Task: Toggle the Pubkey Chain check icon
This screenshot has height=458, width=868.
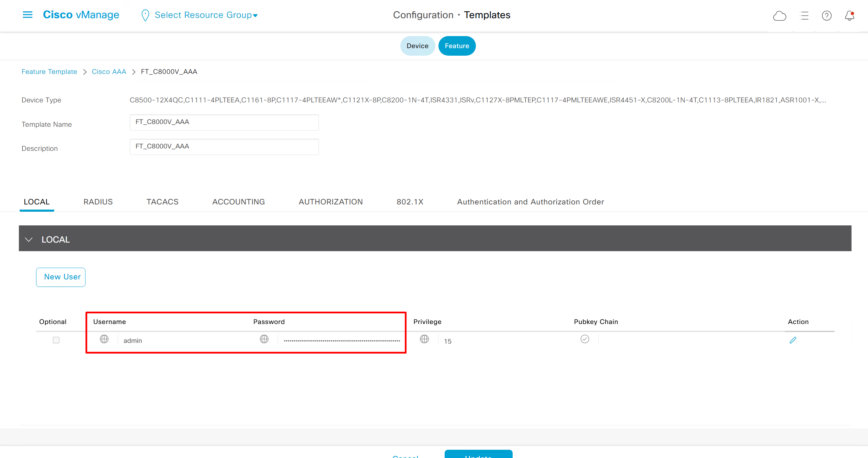Action: [585, 339]
